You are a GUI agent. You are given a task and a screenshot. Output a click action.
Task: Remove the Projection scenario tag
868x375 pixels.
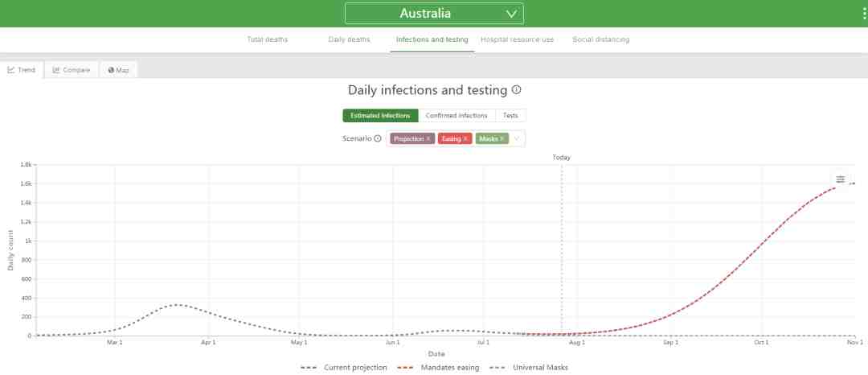pos(428,139)
